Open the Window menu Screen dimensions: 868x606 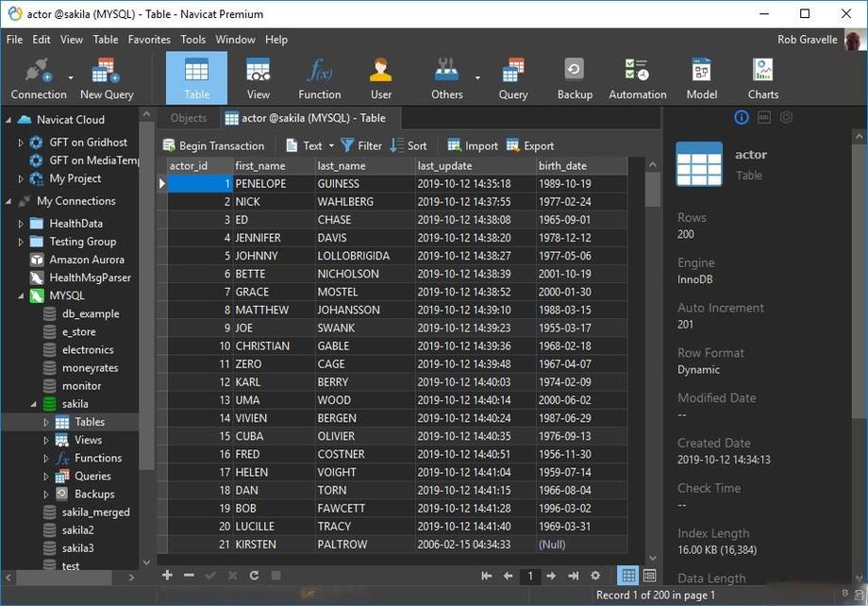pos(235,40)
